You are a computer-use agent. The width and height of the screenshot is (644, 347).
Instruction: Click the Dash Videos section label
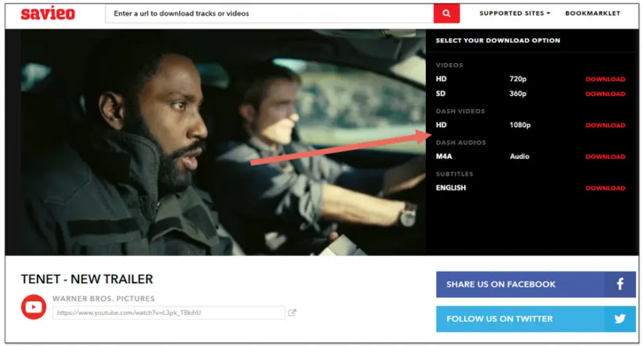click(460, 111)
